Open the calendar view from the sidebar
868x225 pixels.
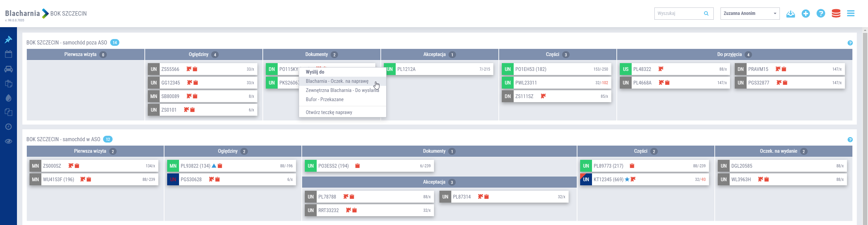[8, 54]
